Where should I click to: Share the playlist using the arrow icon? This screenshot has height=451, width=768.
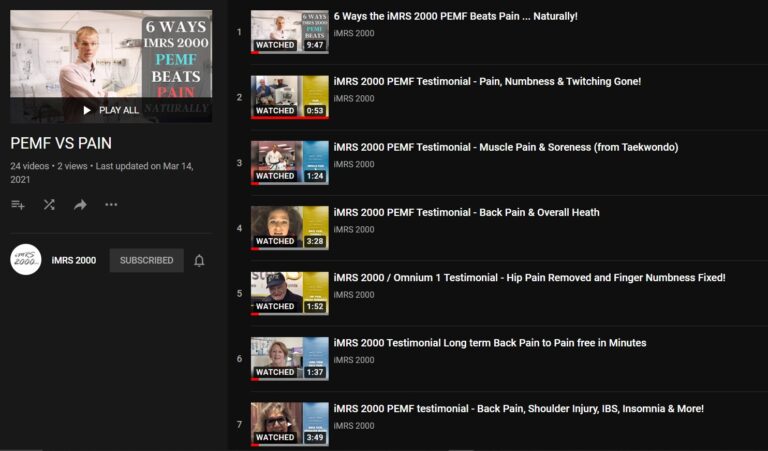tap(80, 205)
